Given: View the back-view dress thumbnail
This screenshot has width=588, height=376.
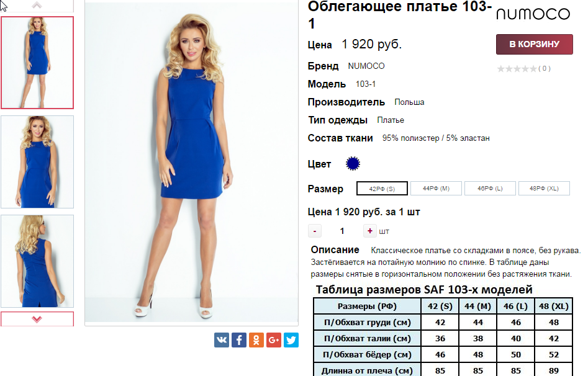Looking at the screenshot, I should [x=37, y=261].
